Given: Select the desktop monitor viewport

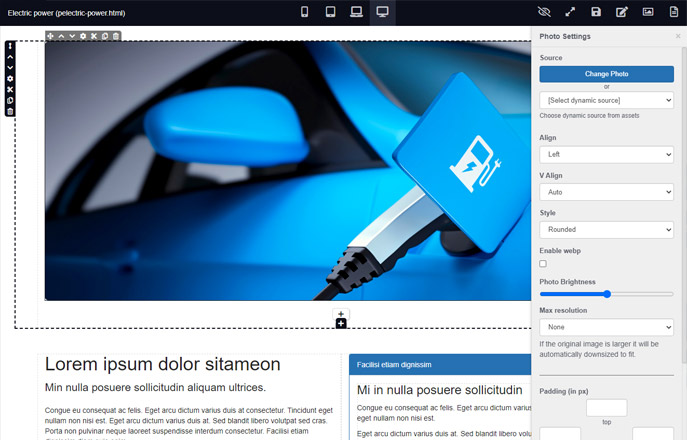Looking at the screenshot, I should pos(382,12).
